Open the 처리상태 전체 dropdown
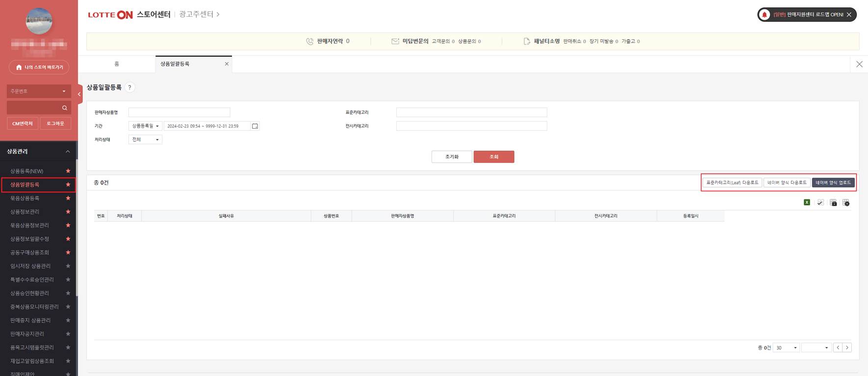The image size is (868, 376). tap(145, 140)
